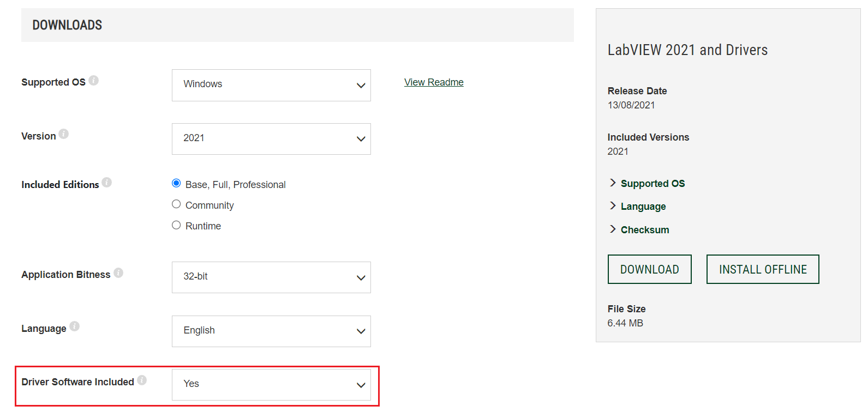Show info tooltip for Included Editions
Image resolution: width=868 pixels, height=418 pixels.
coord(107,183)
